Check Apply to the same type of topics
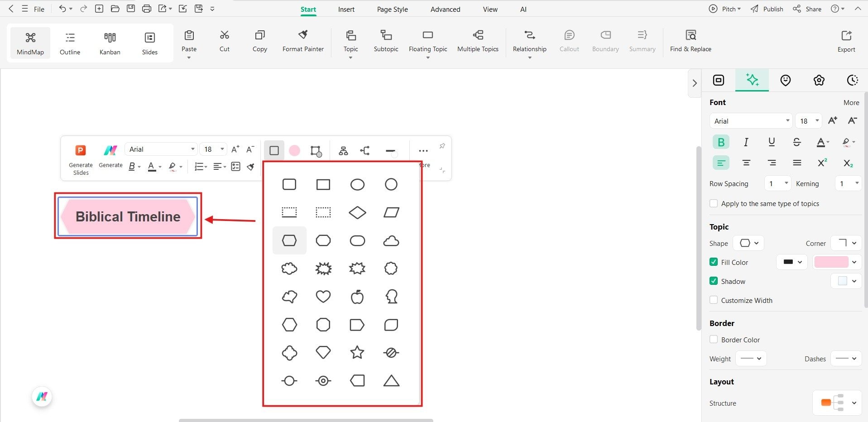 tap(714, 203)
